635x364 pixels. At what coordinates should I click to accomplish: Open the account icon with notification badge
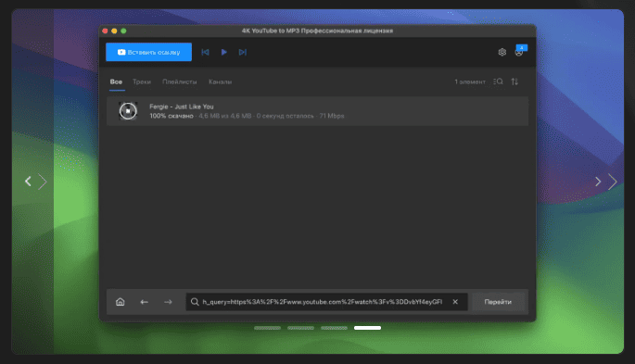[520, 51]
